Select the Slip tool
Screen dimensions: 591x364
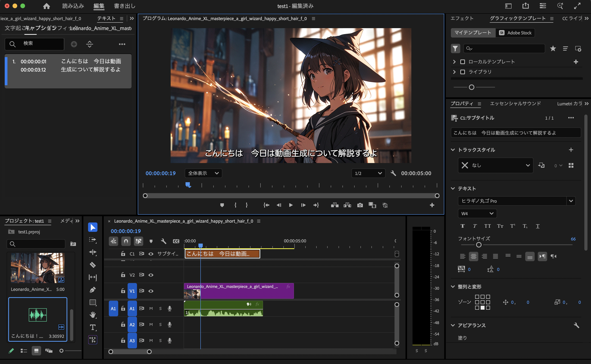point(93,277)
